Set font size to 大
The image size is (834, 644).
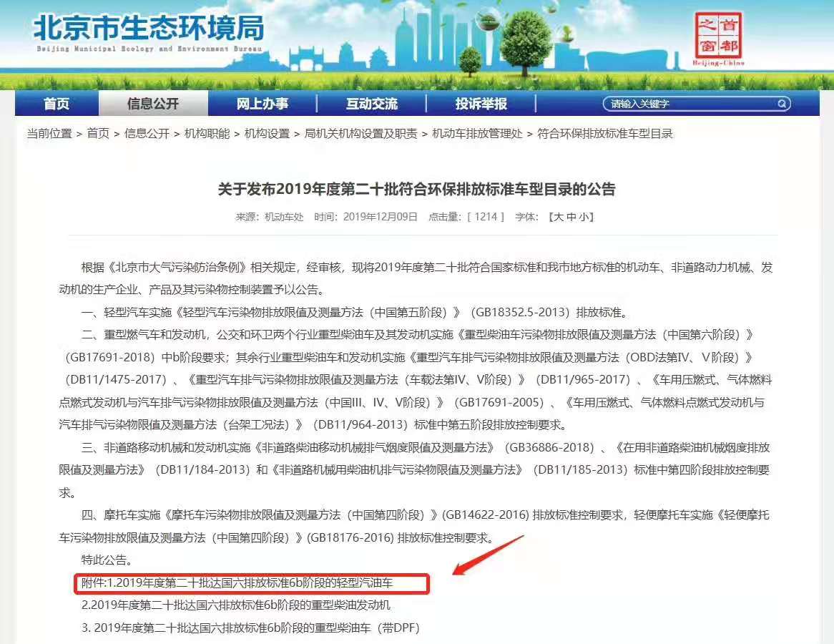(x=557, y=217)
